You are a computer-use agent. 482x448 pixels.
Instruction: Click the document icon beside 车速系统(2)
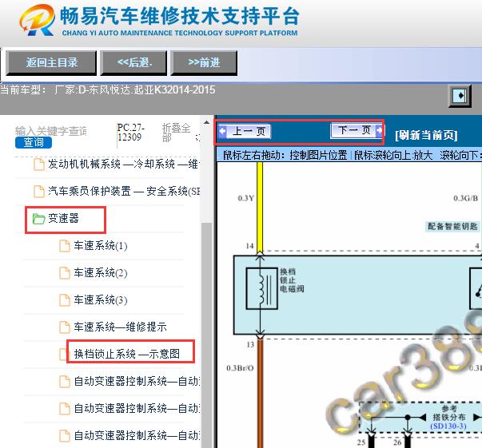(64, 273)
